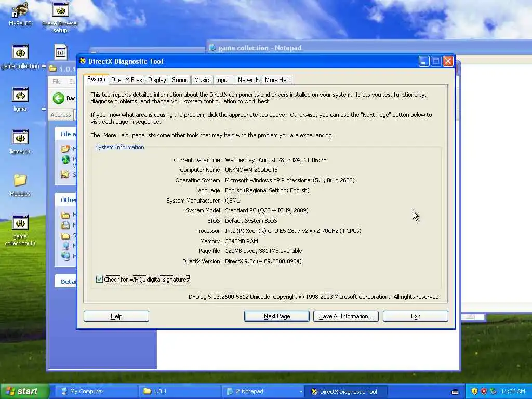The height and width of the screenshot is (399, 532).
Task: Open the File menu in the 1.0.1 window
Action: 57,82
